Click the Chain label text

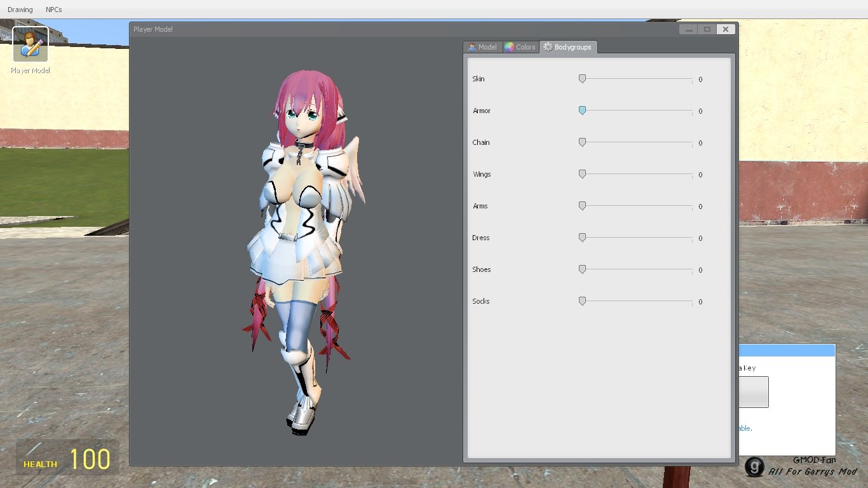[481, 142]
